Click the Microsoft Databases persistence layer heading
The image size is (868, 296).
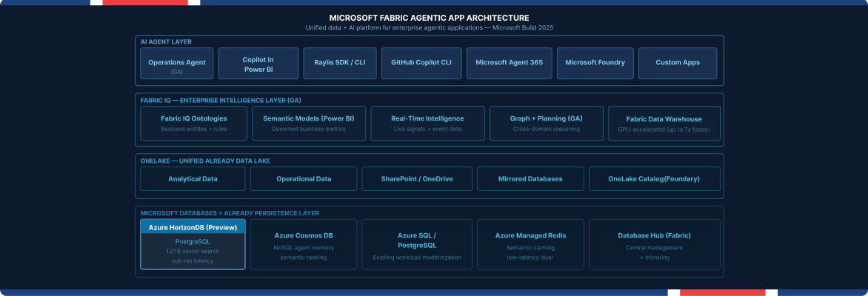[x=230, y=213]
